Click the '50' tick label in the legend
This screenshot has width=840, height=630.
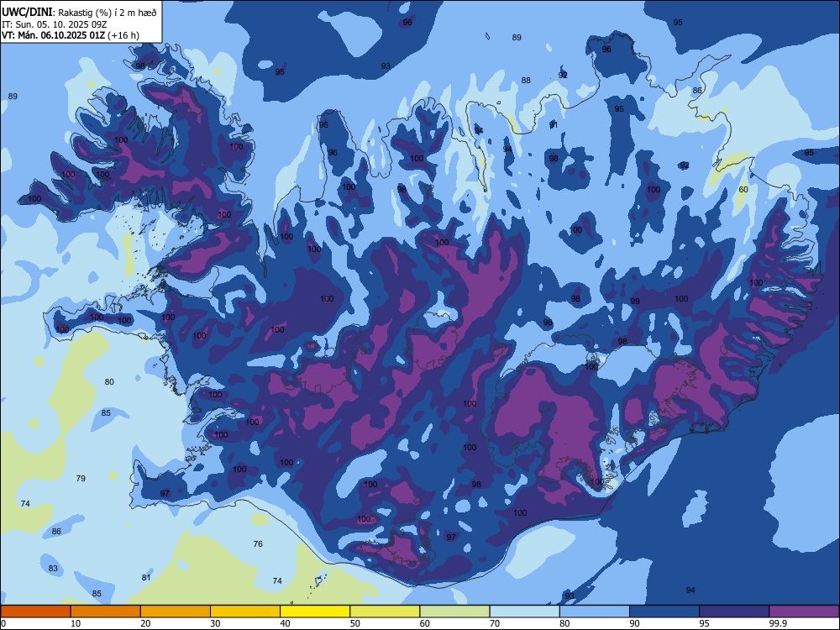[x=354, y=623]
